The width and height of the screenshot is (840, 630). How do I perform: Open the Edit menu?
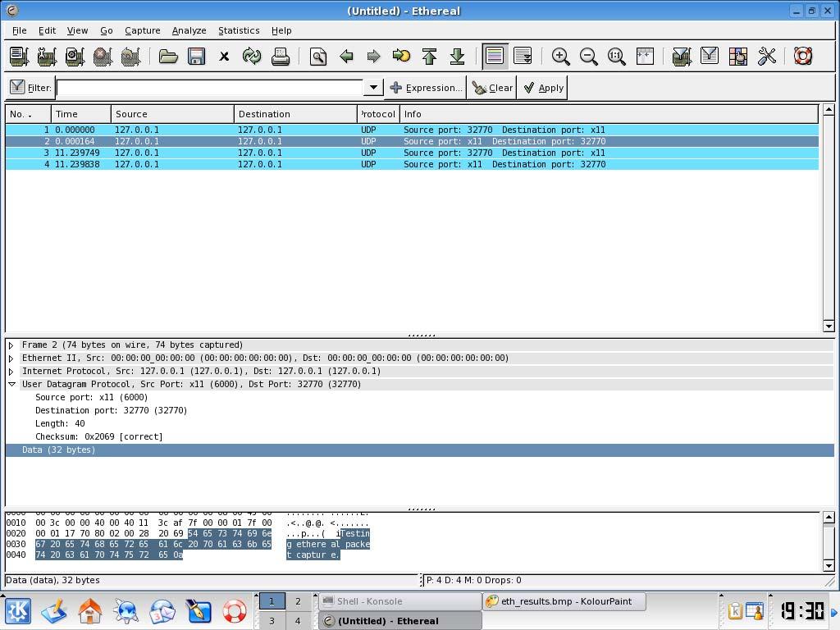click(47, 30)
